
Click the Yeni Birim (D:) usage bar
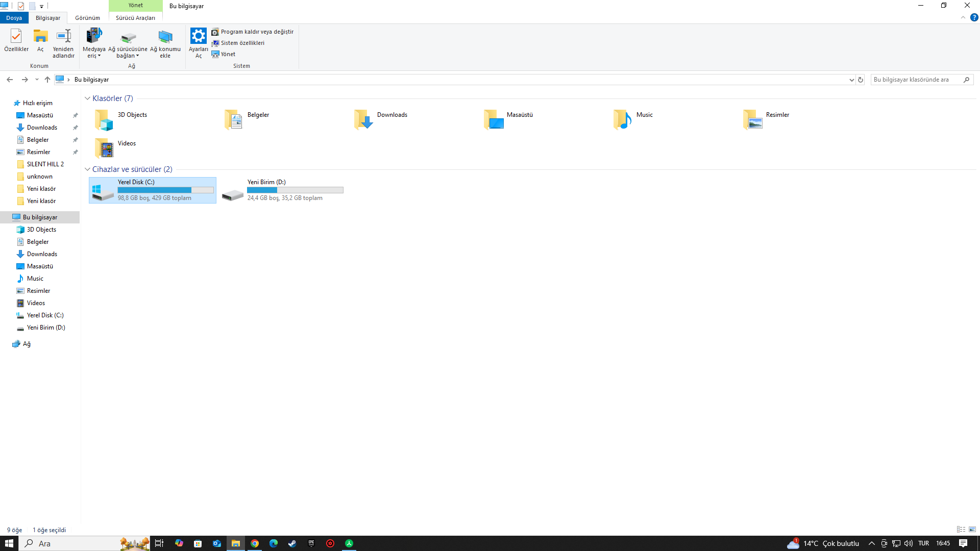coord(295,190)
